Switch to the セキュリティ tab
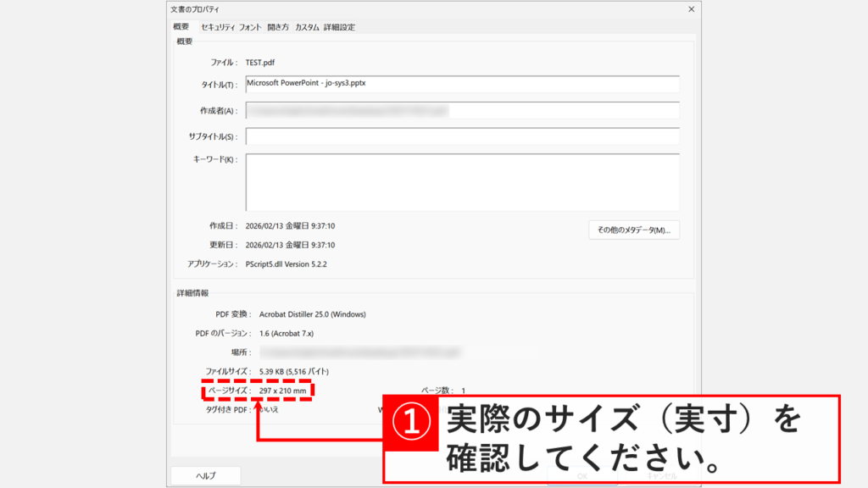 click(x=219, y=26)
